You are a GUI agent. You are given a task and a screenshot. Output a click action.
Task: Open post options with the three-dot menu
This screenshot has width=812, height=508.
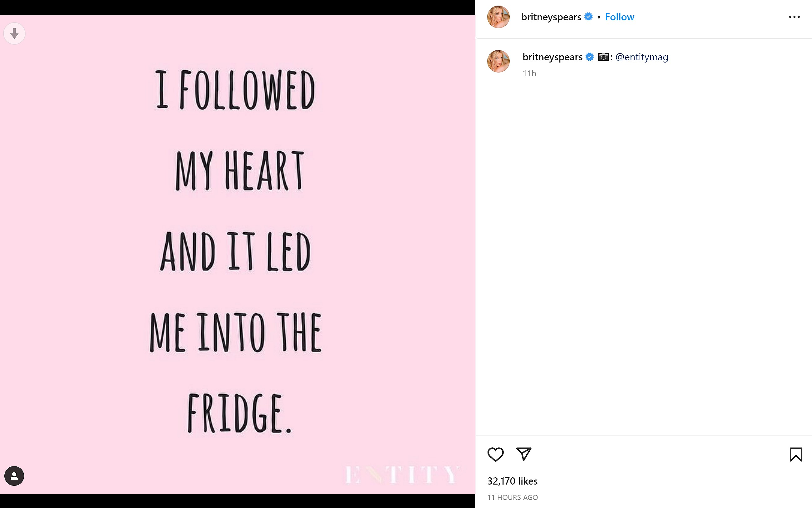point(795,17)
